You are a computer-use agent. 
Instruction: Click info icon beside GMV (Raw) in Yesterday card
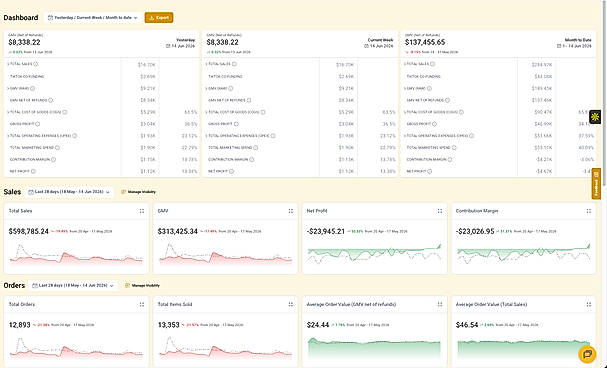(x=33, y=89)
